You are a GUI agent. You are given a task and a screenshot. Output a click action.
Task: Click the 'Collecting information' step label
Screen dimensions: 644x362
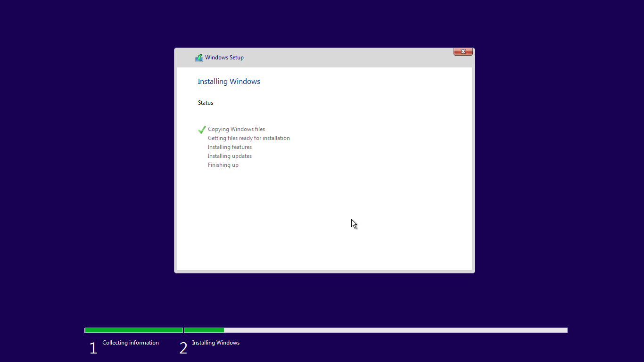click(131, 343)
